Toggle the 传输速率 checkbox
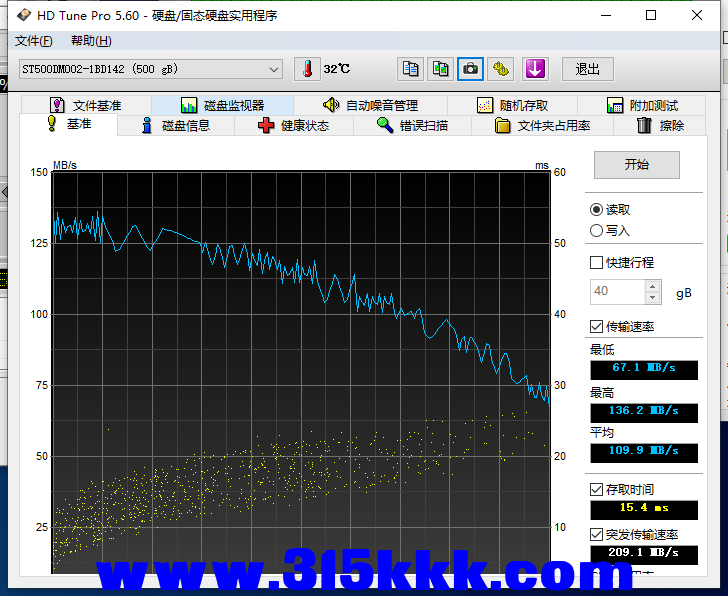The width and height of the screenshot is (728, 596). [x=597, y=327]
